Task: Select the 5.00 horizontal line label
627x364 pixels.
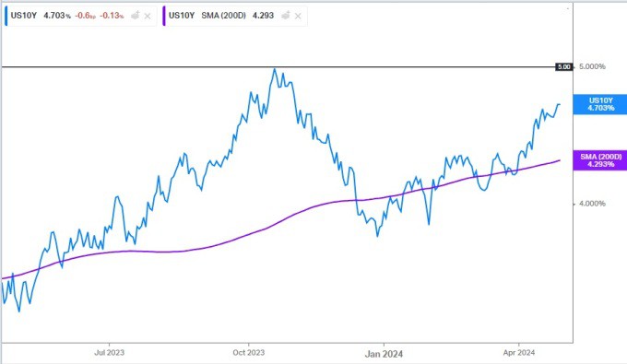Action: tap(563, 66)
